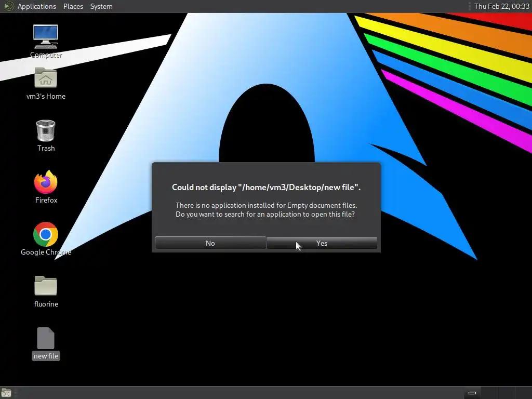532x399 pixels.
Task: Open the Computer desktop icon
Action: coord(46,37)
